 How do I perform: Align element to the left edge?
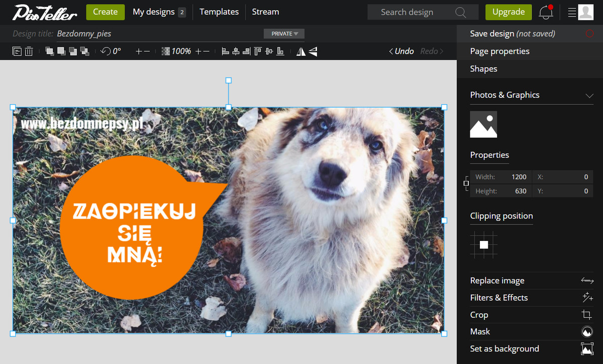[225, 51]
